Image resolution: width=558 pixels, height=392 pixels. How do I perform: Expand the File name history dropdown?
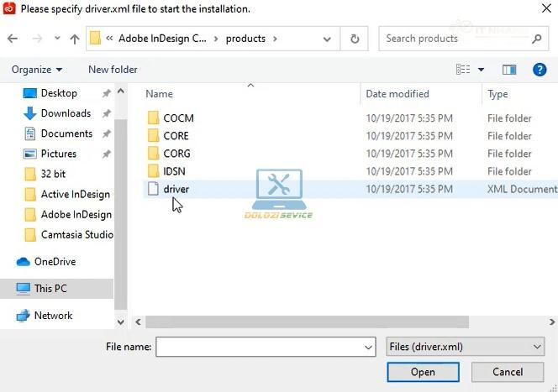pos(368,347)
